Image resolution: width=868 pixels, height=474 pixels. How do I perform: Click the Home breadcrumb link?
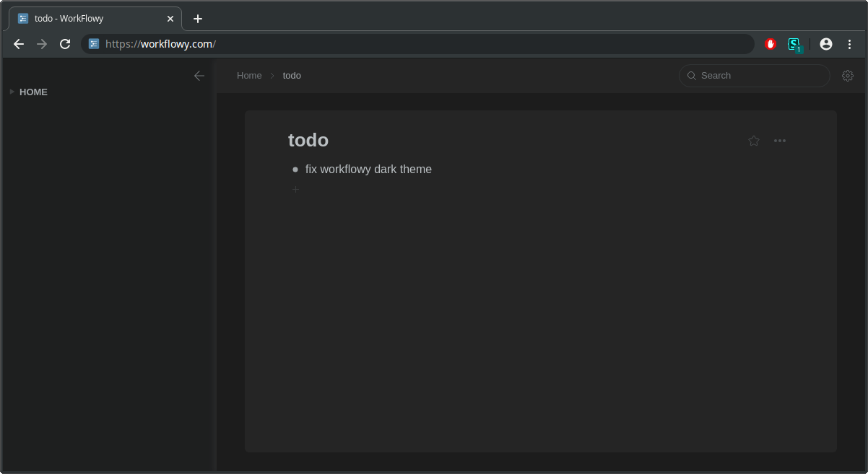[249, 76]
